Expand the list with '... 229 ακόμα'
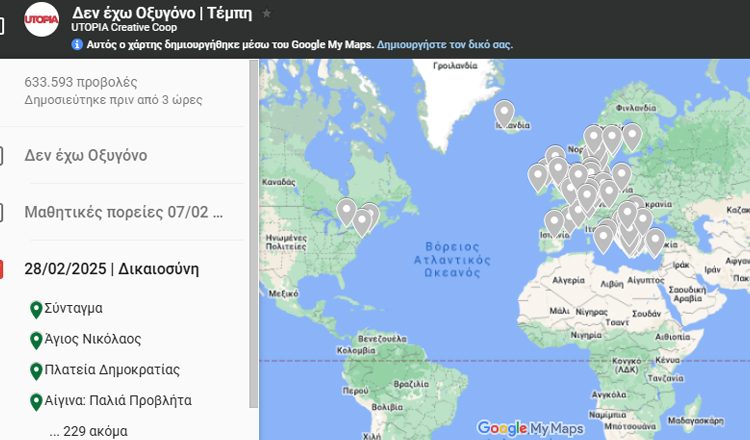The image size is (750, 440). 88,431
